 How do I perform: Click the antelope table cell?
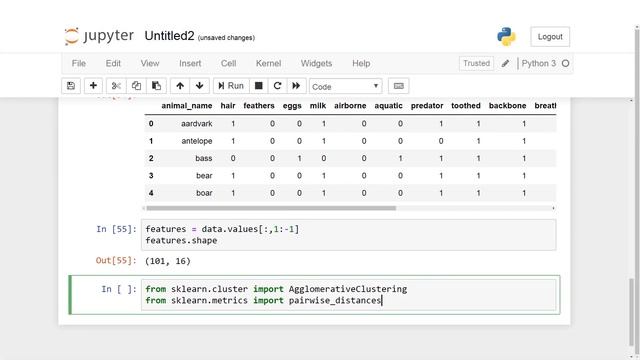pyautogui.click(x=197, y=141)
